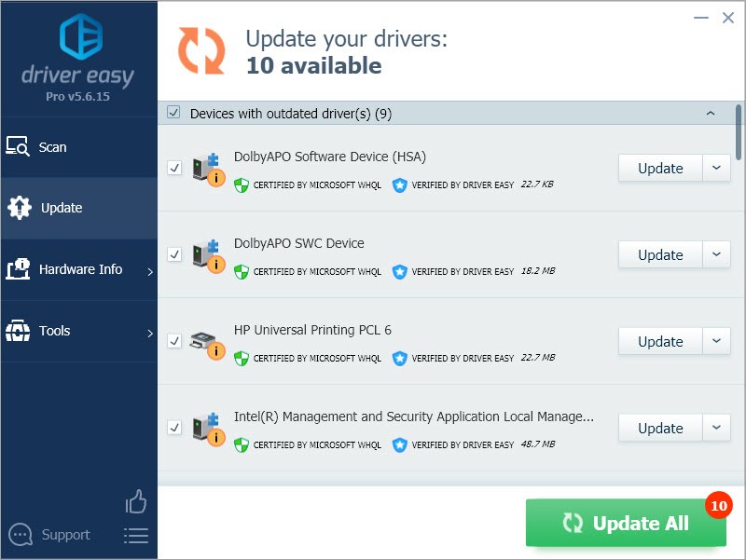
Task: Collapse the outdated drivers list
Action: point(710,112)
